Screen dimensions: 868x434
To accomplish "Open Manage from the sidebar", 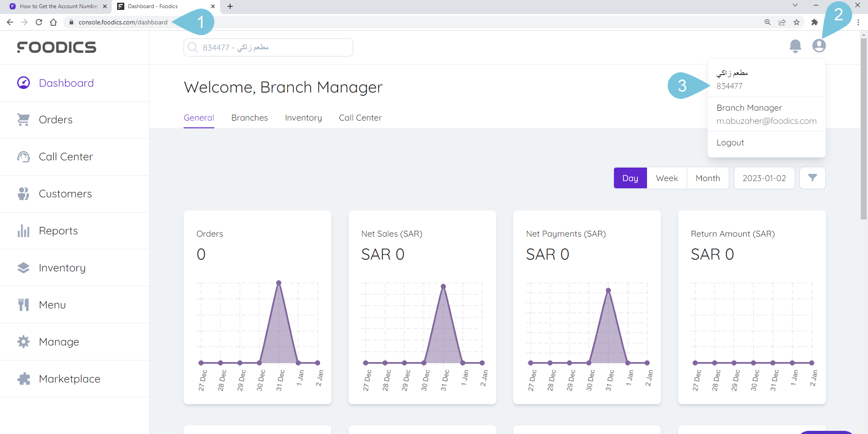I will point(75,342).
